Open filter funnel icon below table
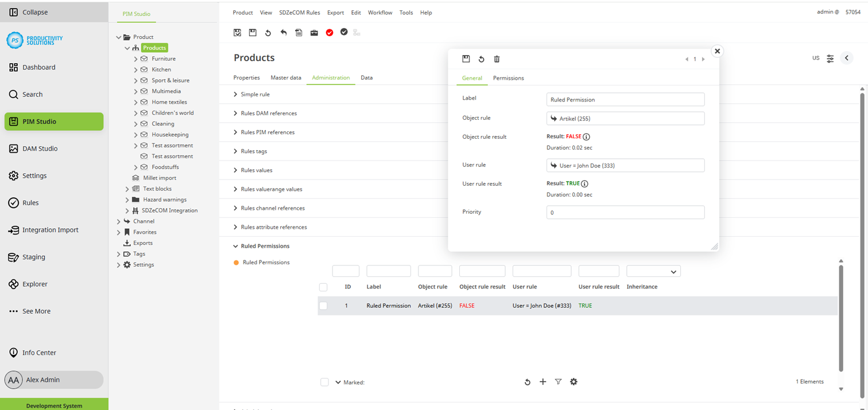 point(558,382)
